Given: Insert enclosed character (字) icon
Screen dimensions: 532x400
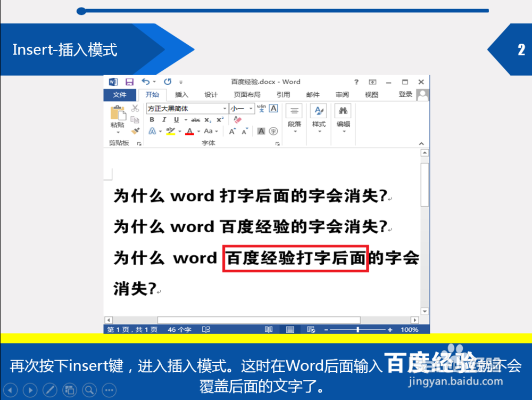Looking at the screenshot, I should coord(273,131).
